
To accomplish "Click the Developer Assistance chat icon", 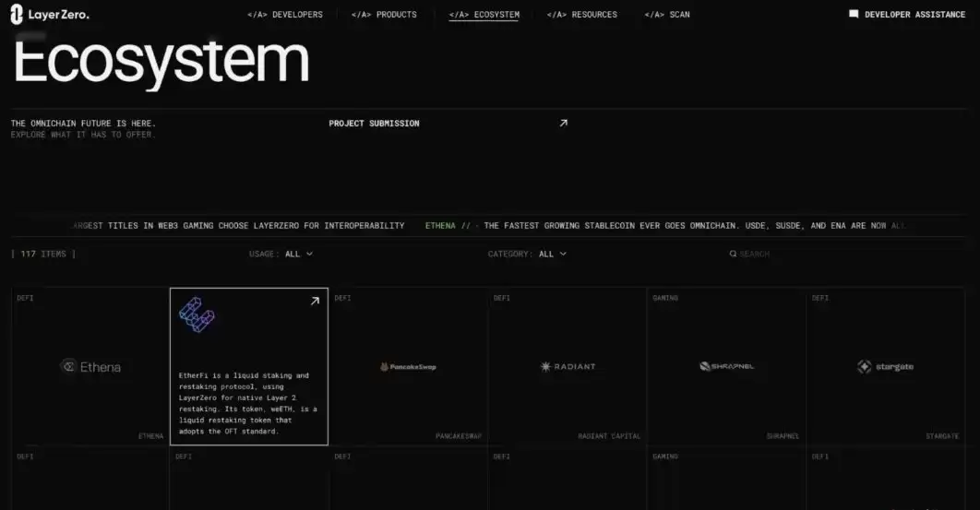I will click(x=854, y=15).
